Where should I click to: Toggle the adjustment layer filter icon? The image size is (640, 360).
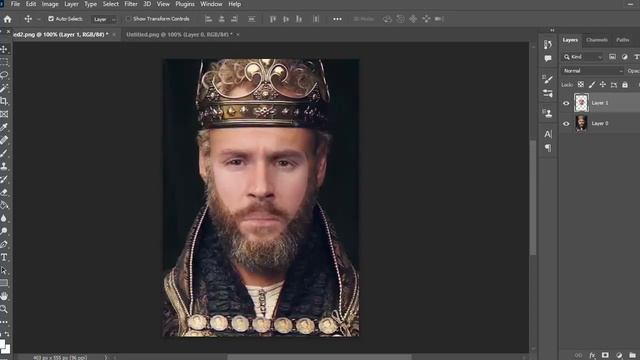tap(624, 57)
